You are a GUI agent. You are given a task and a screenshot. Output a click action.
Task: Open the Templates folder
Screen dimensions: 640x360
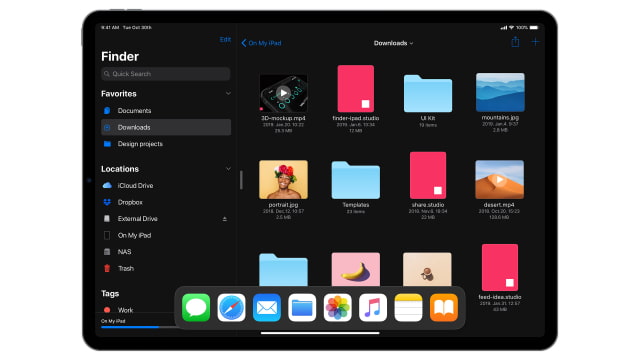356,180
